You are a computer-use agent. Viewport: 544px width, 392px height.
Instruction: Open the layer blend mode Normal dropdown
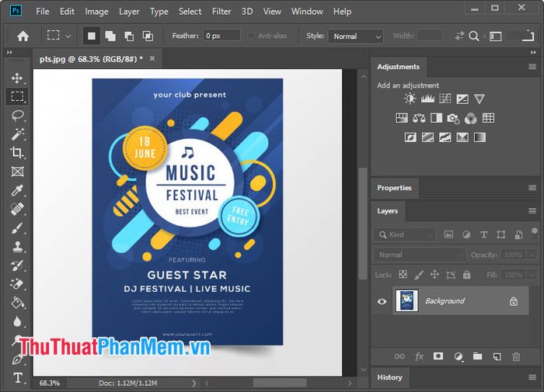[x=420, y=255]
